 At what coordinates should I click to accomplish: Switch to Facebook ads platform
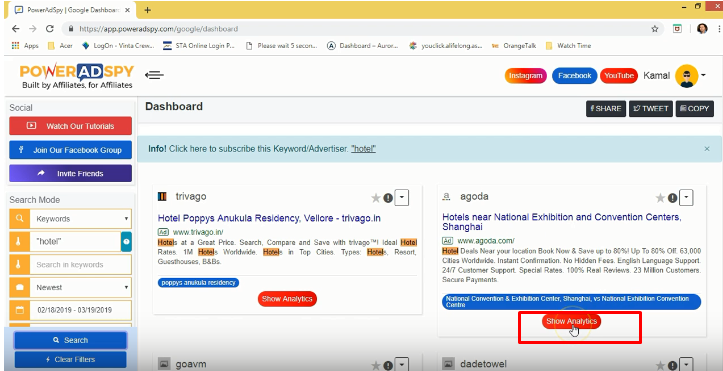click(575, 76)
